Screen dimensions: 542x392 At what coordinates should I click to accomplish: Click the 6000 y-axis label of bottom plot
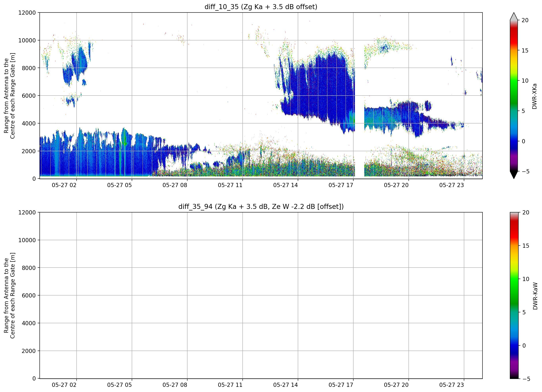tap(29, 295)
